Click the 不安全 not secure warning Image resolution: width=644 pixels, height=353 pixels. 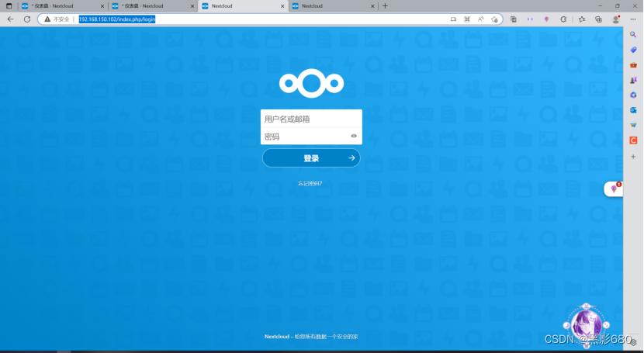tap(57, 19)
